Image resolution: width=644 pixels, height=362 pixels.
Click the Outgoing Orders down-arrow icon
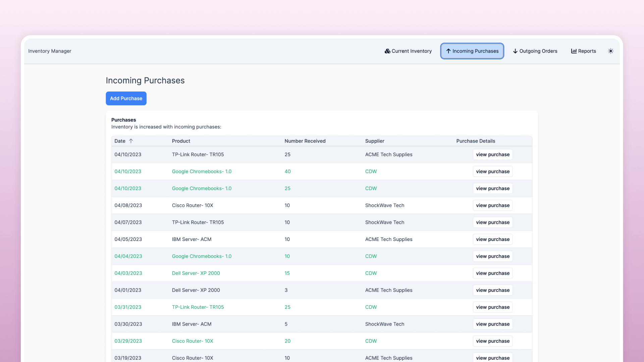coord(515,51)
